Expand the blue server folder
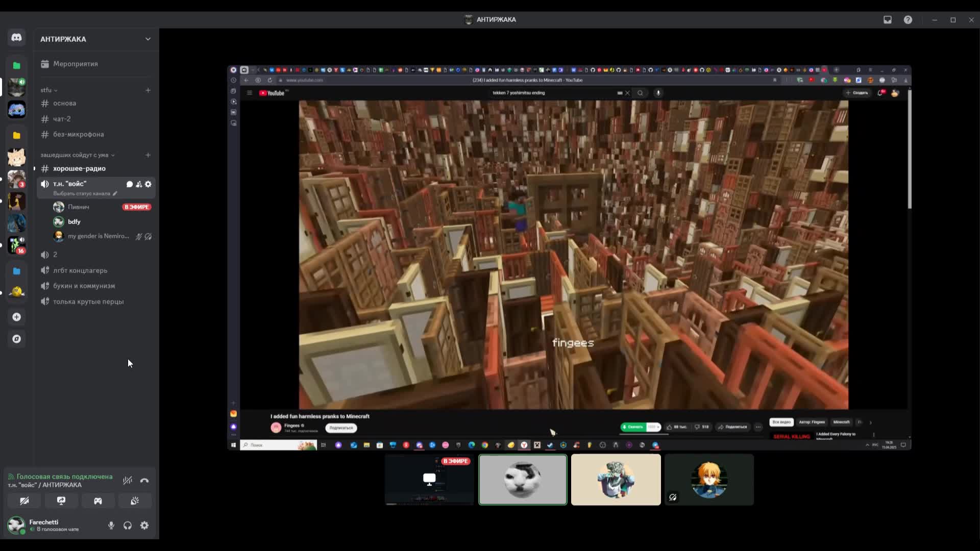The height and width of the screenshot is (551, 980). [16, 271]
